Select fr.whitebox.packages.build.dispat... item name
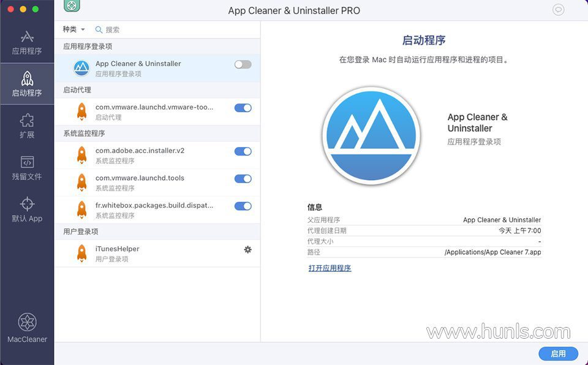The width and height of the screenshot is (588, 365). pyautogui.click(x=154, y=205)
